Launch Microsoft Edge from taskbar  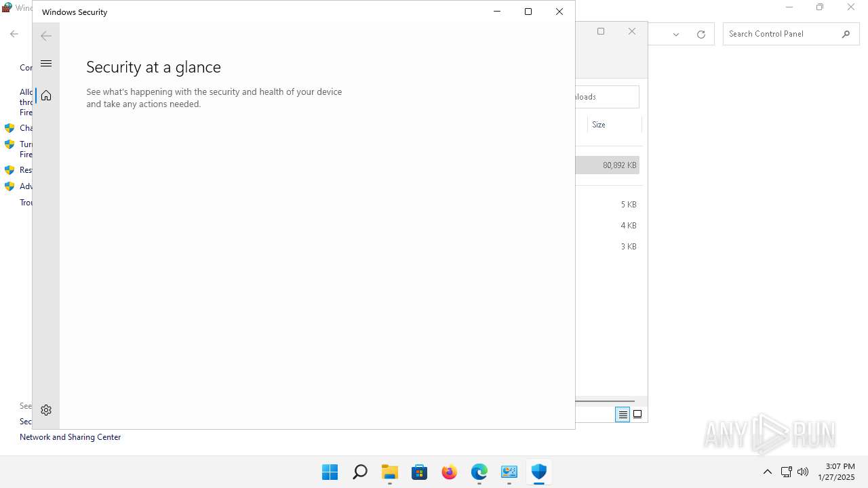tap(479, 472)
